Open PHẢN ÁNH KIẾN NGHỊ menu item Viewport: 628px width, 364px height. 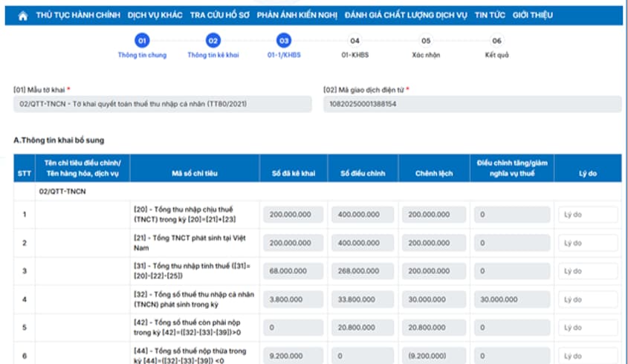pos(297,15)
